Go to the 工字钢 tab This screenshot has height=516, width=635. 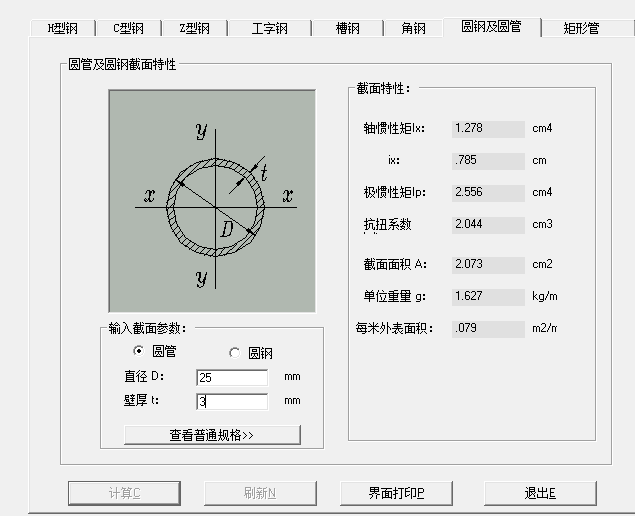point(269,28)
